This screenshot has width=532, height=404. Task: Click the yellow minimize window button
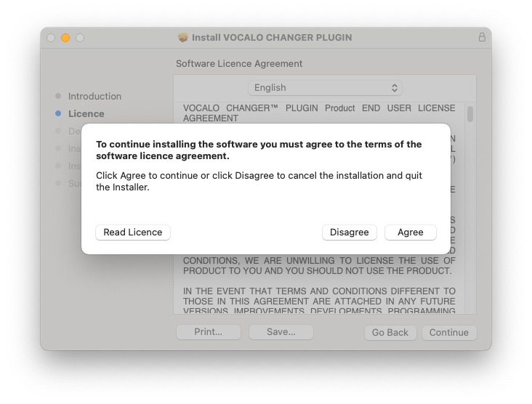pos(65,38)
